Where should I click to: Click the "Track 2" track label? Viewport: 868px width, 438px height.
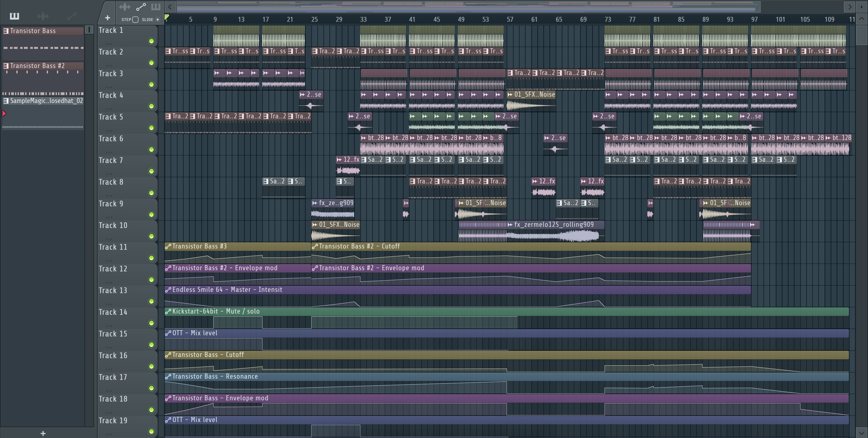coord(111,52)
